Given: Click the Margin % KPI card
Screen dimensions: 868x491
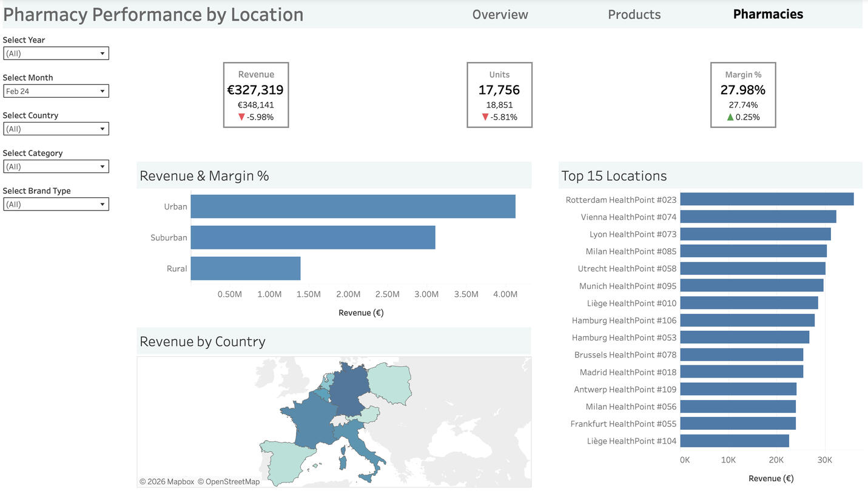Looking at the screenshot, I should (x=742, y=95).
